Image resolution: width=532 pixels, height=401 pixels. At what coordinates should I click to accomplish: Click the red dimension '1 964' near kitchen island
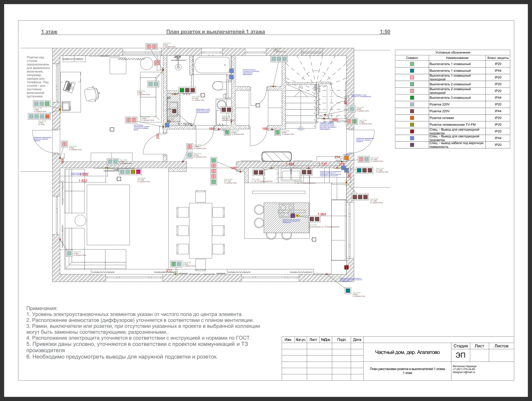click(322, 214)
